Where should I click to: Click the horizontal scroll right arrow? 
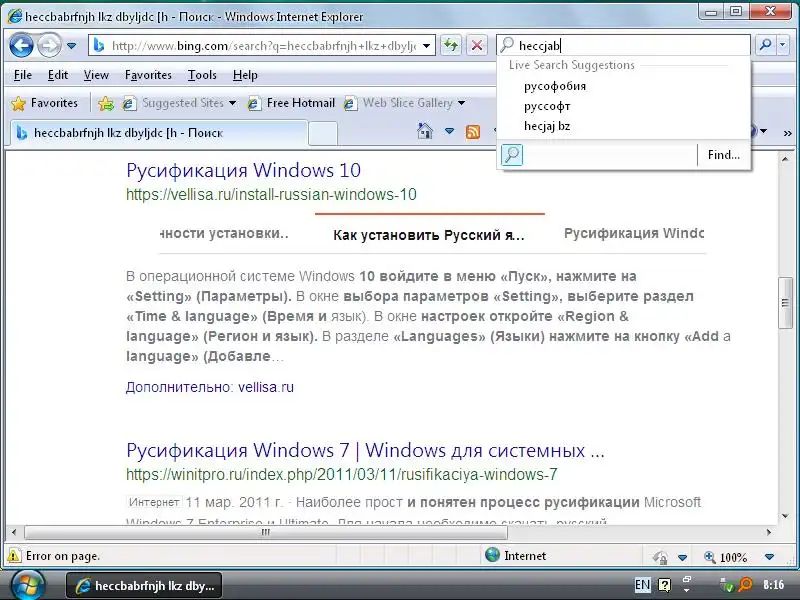pos(769,532)
